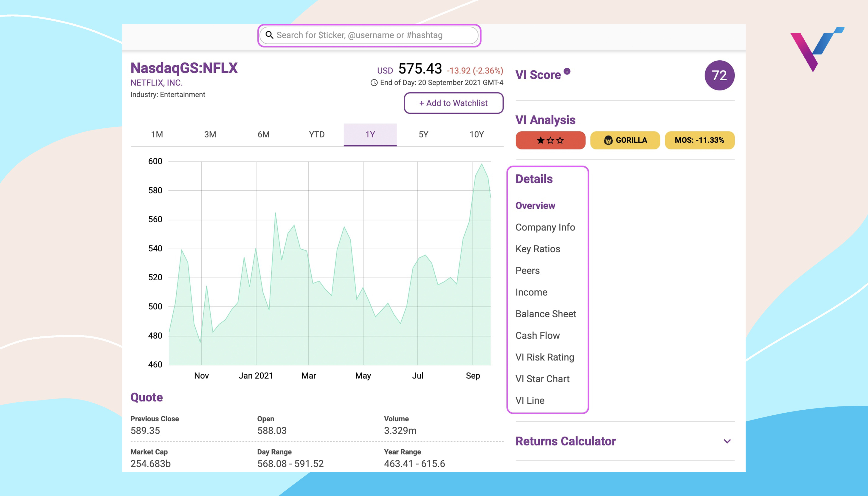Click the Jan 2021 axis label
The width and height of the screenshot is (868, 496).
(x=256, y=376)
